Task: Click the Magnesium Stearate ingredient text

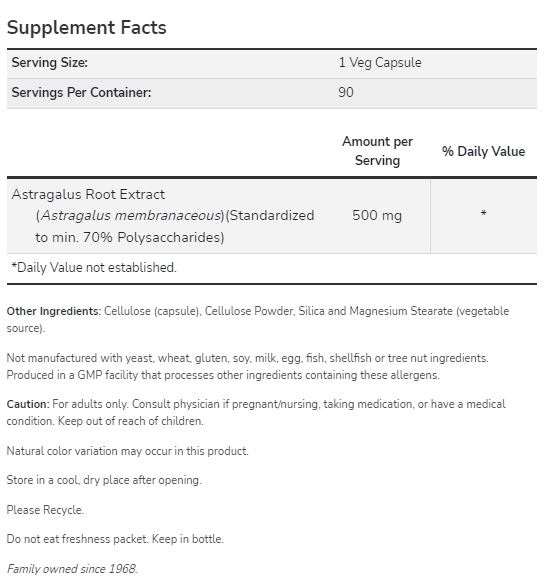Action: tap(401, 311)
